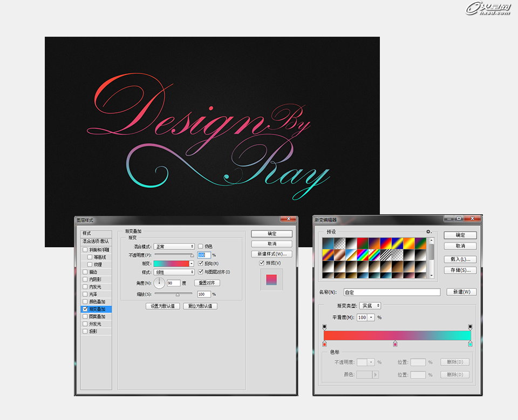Choose the orange-yellow-orange gradient preset
The height and width of the screenshot is (420, 518).
(x=409, y=243)
